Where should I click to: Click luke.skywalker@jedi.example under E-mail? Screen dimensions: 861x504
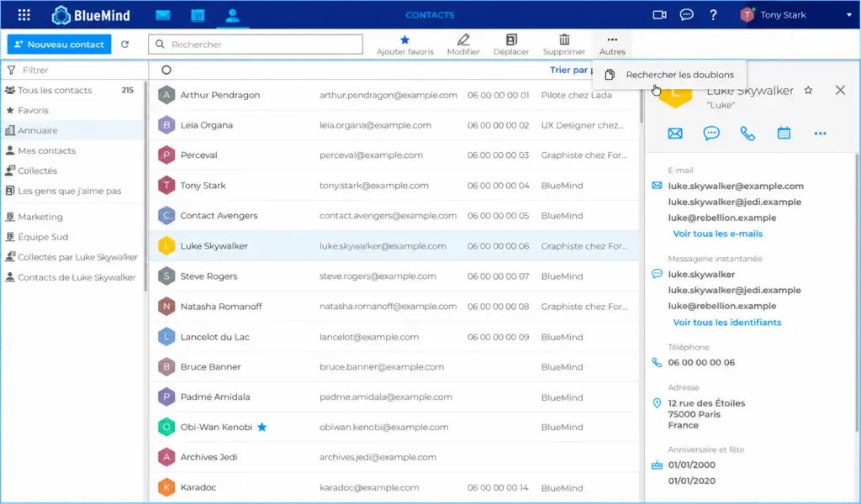(x=734, y=202)
